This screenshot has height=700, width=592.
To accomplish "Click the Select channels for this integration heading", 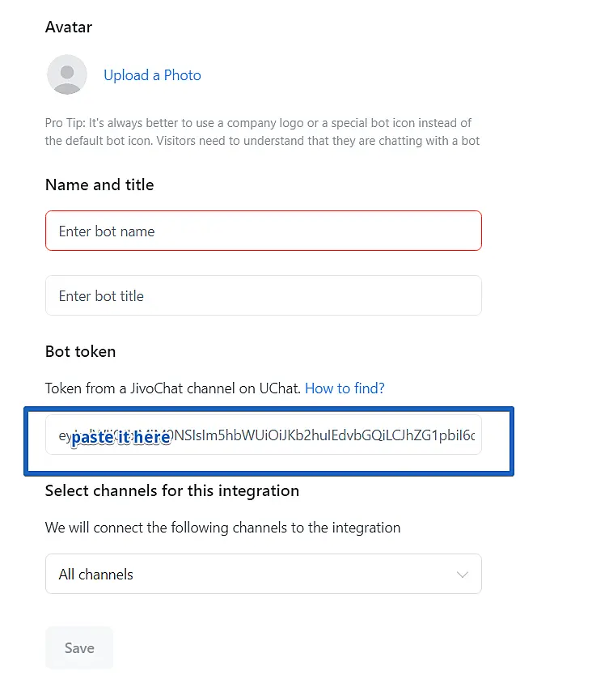I will pyautogui.click(x=172, y=491).
